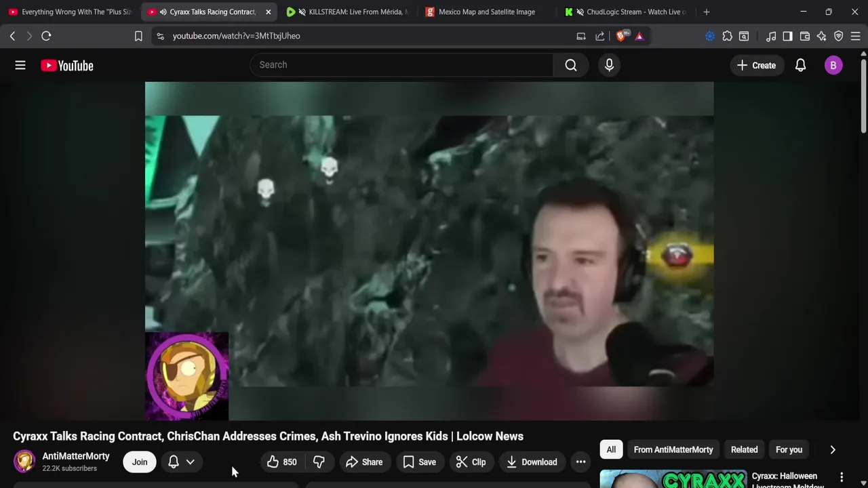Open options for Cyraxx Halloween video

pos(842,477)
